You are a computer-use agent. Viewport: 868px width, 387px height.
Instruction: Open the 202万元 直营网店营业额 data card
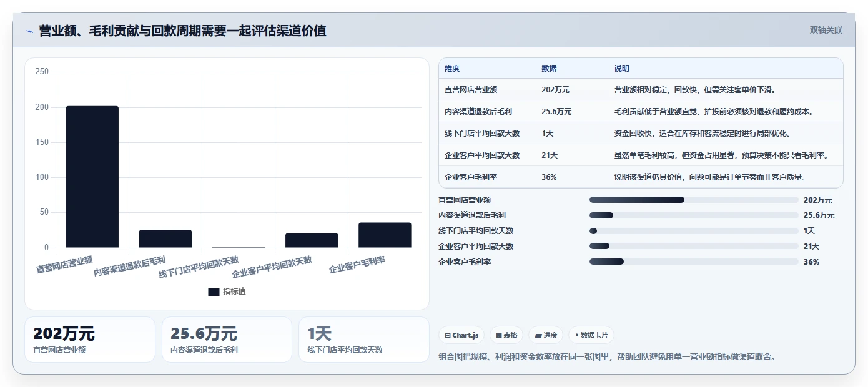click(90, 340)
